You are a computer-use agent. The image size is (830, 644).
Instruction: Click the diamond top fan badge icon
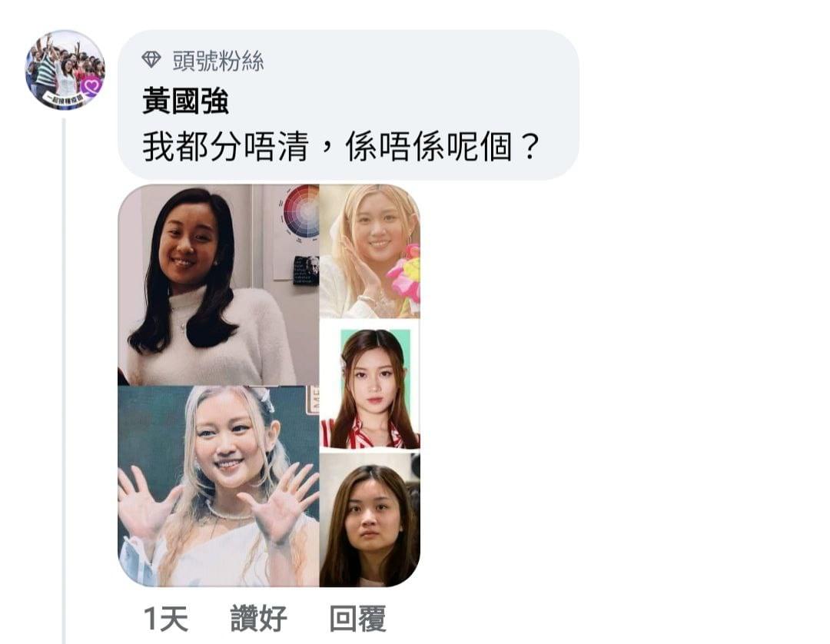151,59
